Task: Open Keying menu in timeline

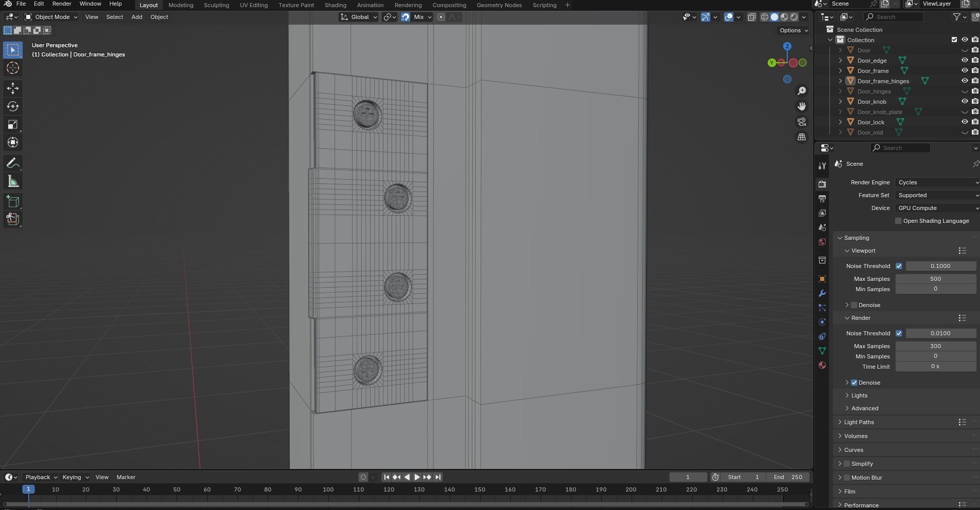Action: coord(75,477)
